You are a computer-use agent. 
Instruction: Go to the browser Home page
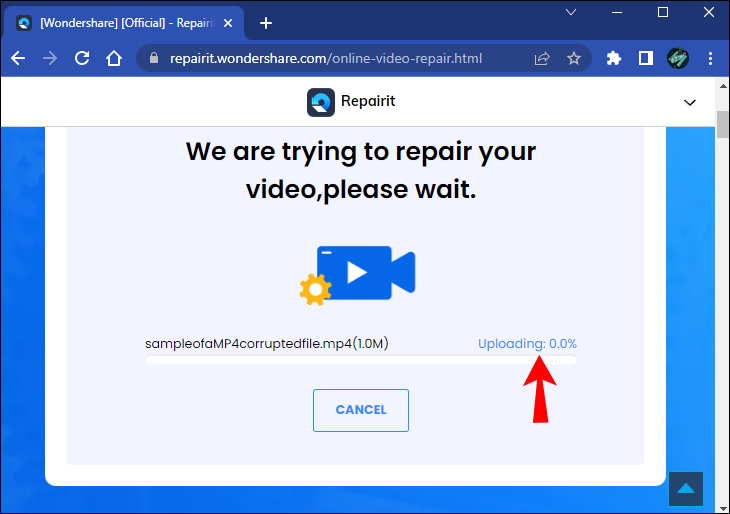(x=114, y=59)
